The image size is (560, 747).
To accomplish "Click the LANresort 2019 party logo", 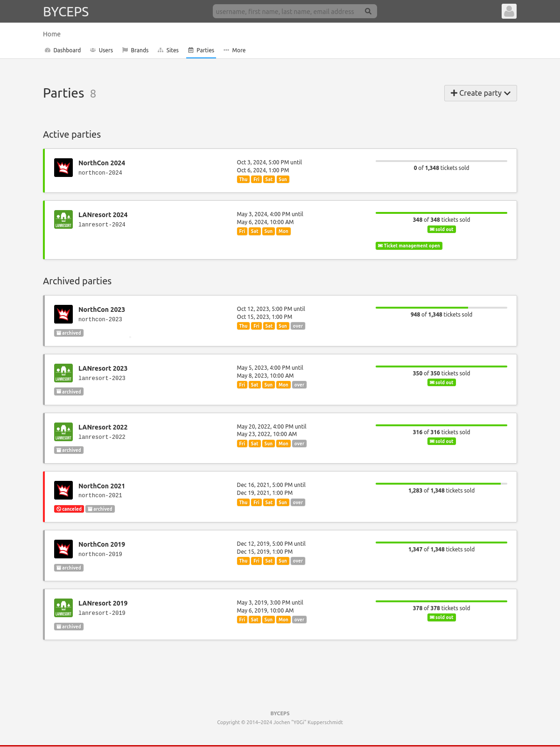I will click(x=63, y=608).
